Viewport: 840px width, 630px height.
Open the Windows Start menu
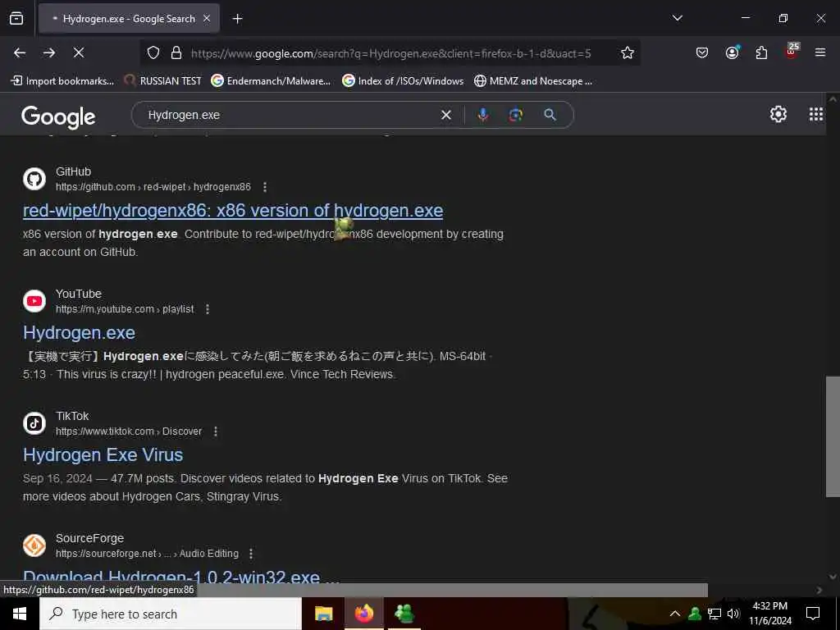(20, 614)
